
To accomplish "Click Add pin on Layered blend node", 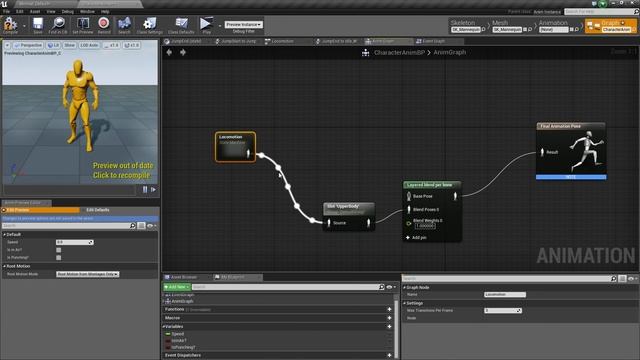I will (x=416, y=238).
